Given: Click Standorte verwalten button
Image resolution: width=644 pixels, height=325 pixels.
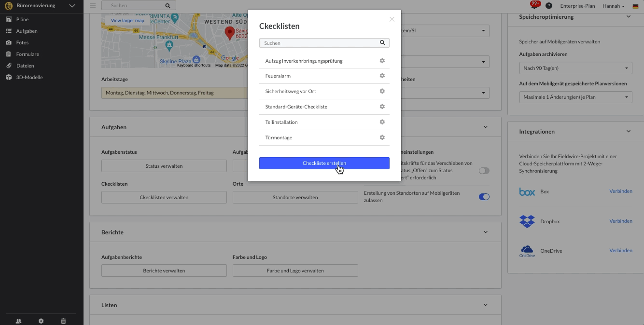Looking at the screenshot, I should [x=295, y=197].
